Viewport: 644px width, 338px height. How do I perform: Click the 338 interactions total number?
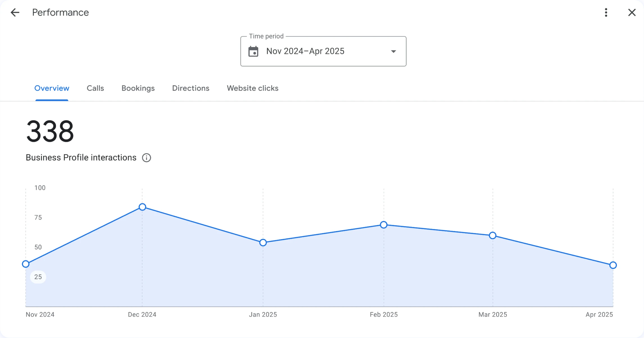point(50,131)
